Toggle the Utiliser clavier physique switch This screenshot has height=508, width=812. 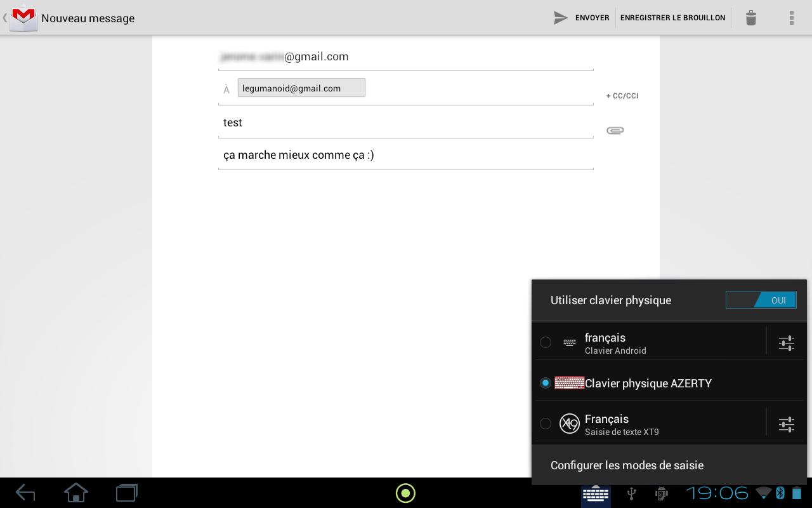pos(761,300)
